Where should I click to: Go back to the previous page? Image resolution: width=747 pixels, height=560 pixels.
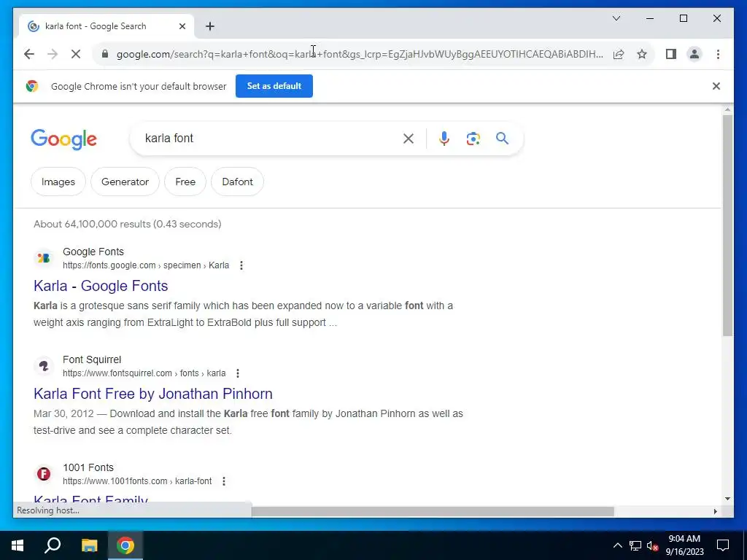pos(29,54)
